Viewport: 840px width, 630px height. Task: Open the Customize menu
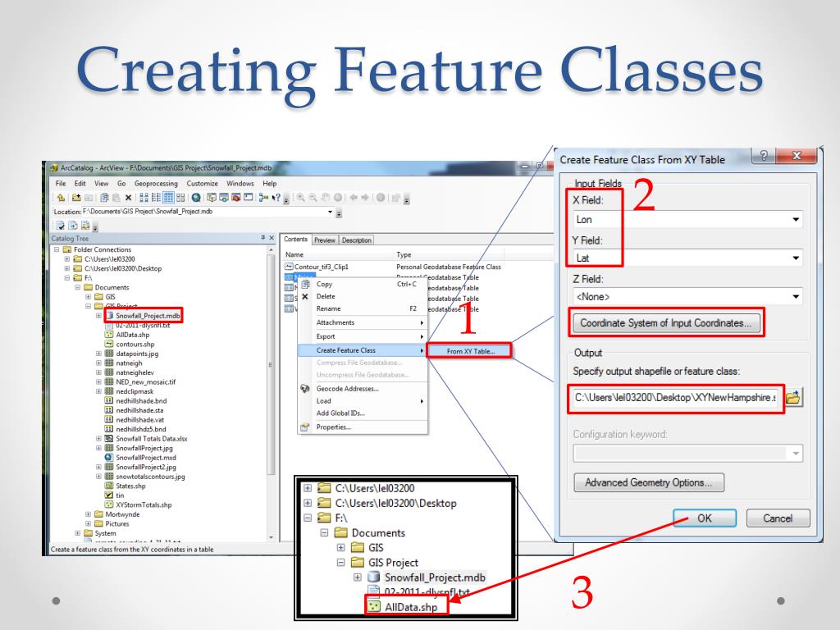click(202, 183)
